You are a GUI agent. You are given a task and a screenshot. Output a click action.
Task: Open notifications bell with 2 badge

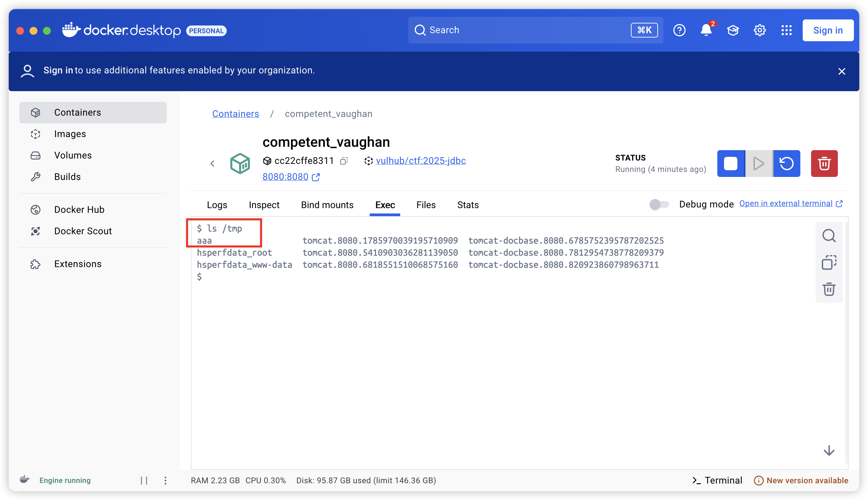(706, 29)
